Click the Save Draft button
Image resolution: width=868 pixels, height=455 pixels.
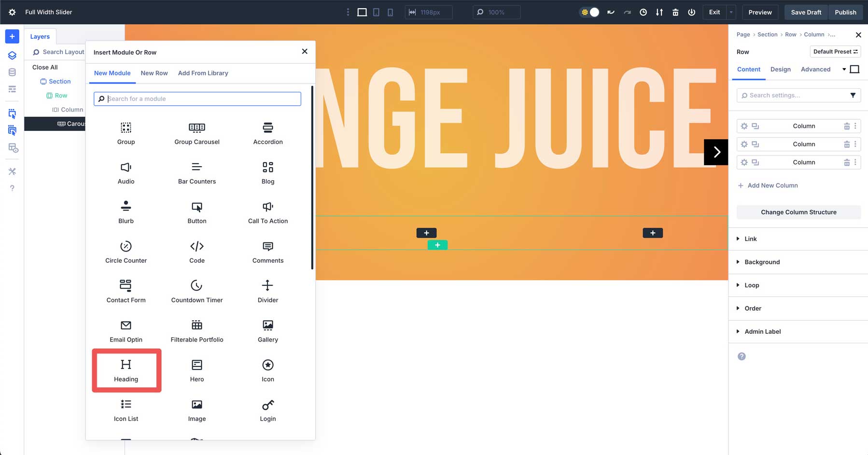805,12
